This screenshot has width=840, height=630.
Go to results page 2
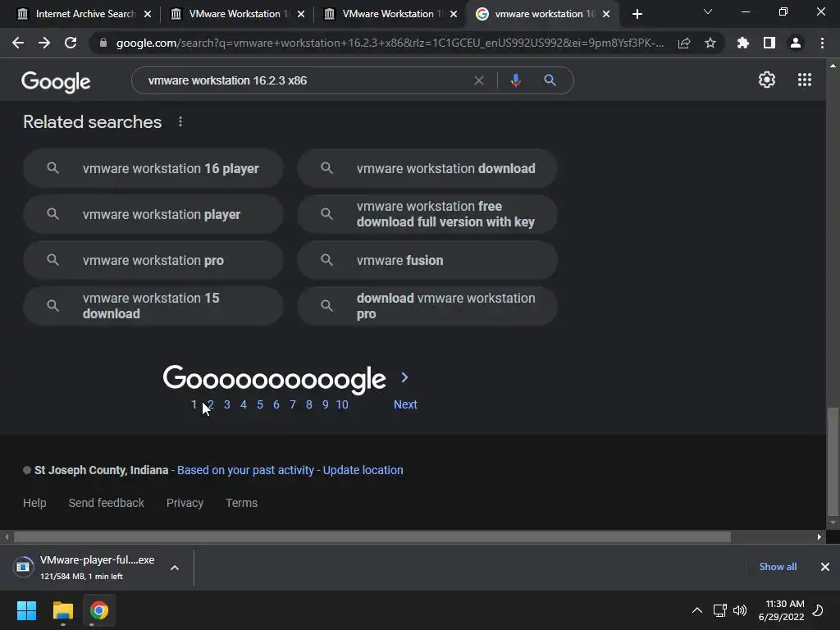point(211,404)
